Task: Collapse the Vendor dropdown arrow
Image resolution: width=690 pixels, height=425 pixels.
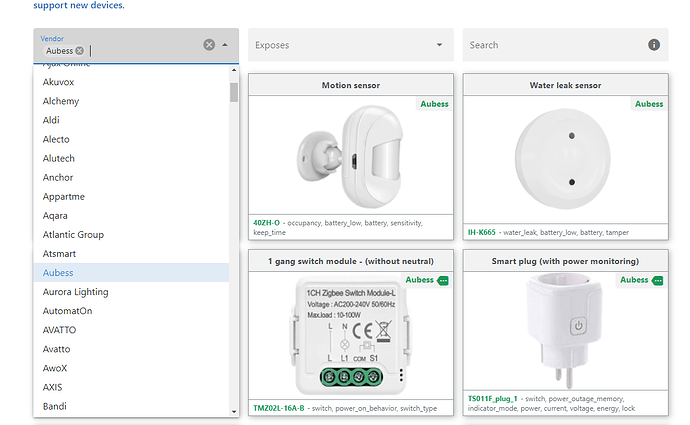Action: coord(225,45)
